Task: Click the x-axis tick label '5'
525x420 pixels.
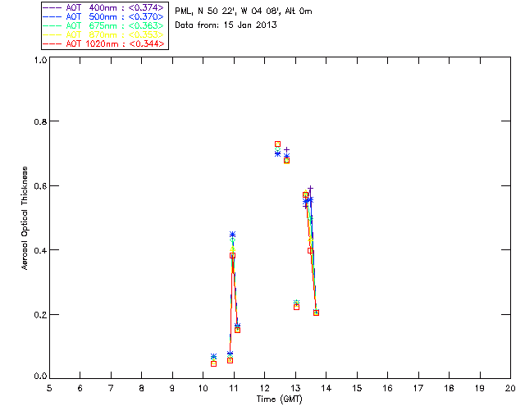Action: 49,388
